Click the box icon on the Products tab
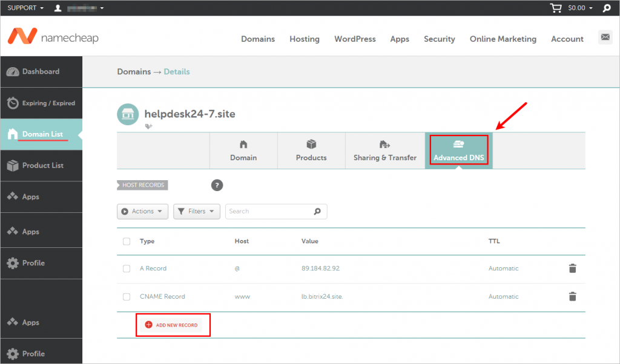620x364 pixels. (x=311, y=144)
